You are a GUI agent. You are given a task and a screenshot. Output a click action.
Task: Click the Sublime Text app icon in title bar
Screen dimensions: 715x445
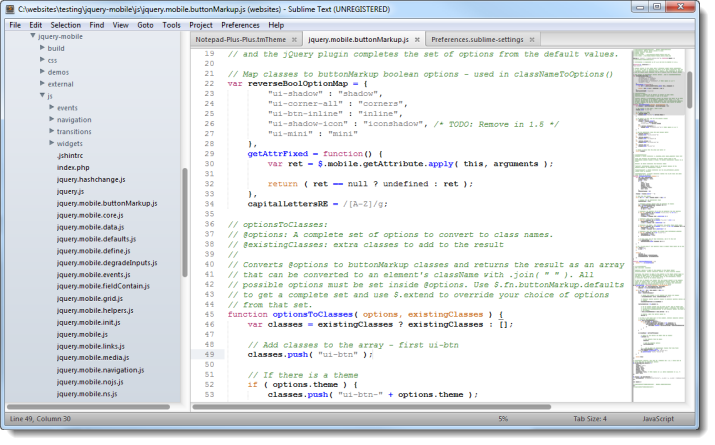coord(10,9)
